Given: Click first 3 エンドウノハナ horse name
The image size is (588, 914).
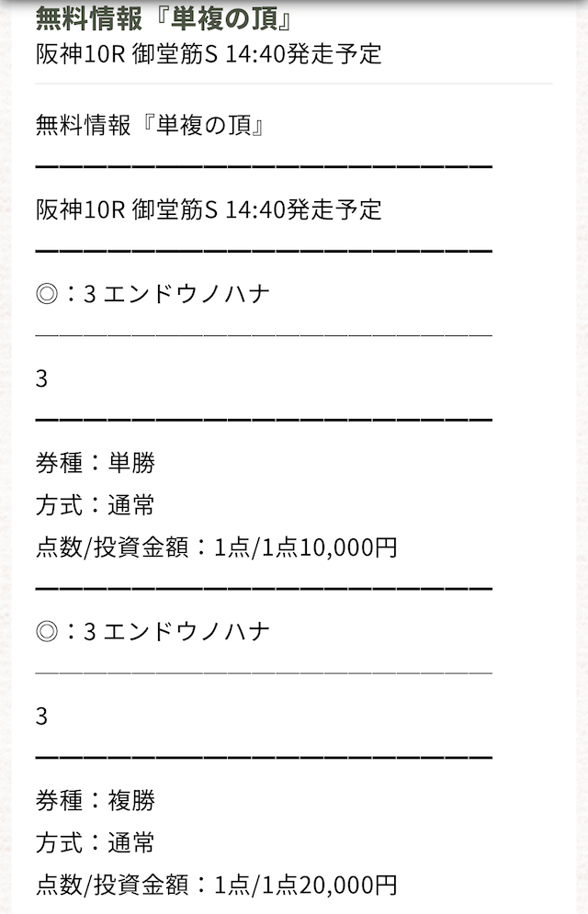Looking at the screenshot, I should 176,294.
